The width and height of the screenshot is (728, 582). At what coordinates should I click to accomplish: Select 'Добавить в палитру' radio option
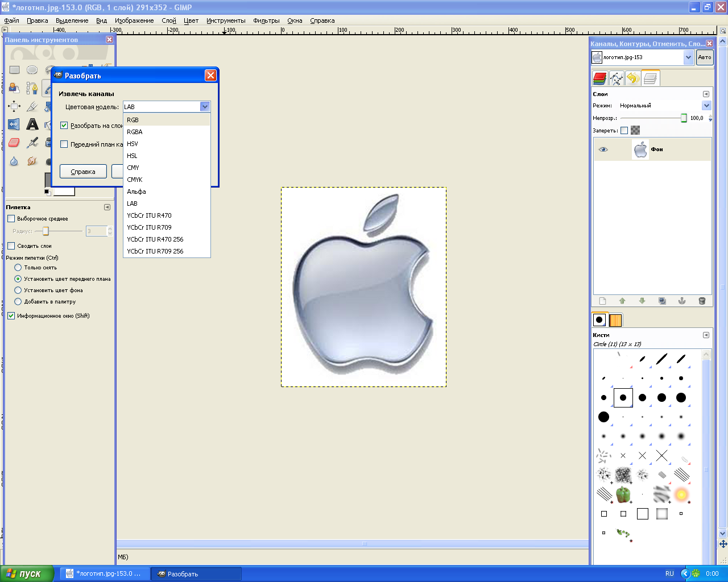click(18, 302)
